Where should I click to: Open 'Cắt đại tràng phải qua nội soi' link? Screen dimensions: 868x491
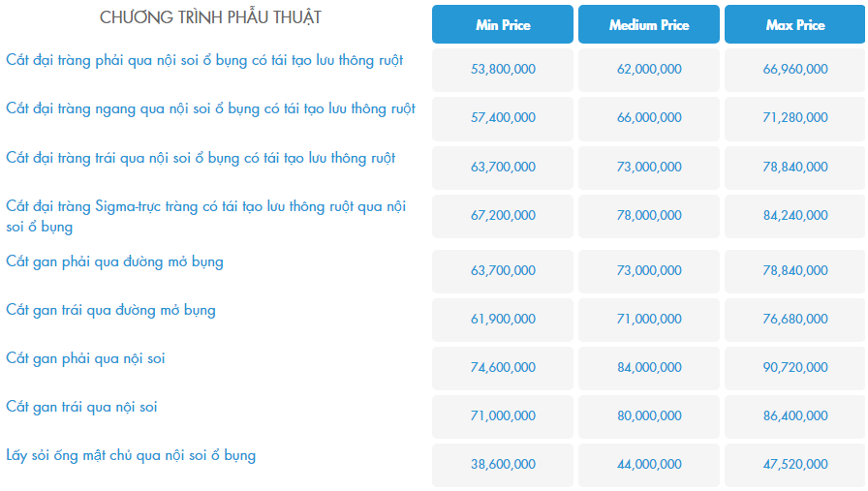tap(204, 60)
